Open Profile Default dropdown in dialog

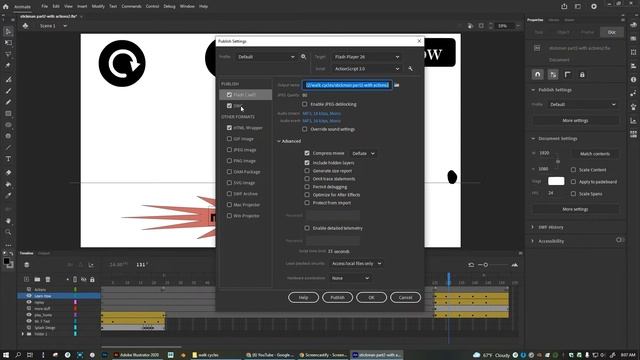pyautogui.click(x=266, y=57)
